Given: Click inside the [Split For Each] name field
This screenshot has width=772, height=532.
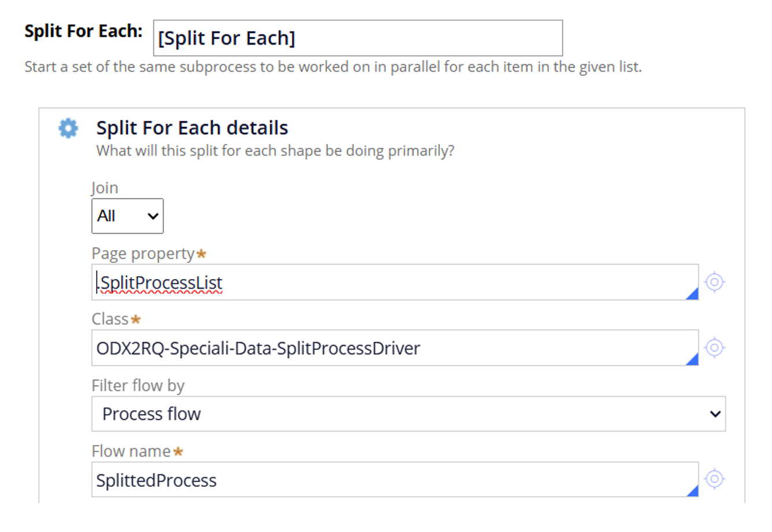Looking at the screenshot, I should click(358, 38).
